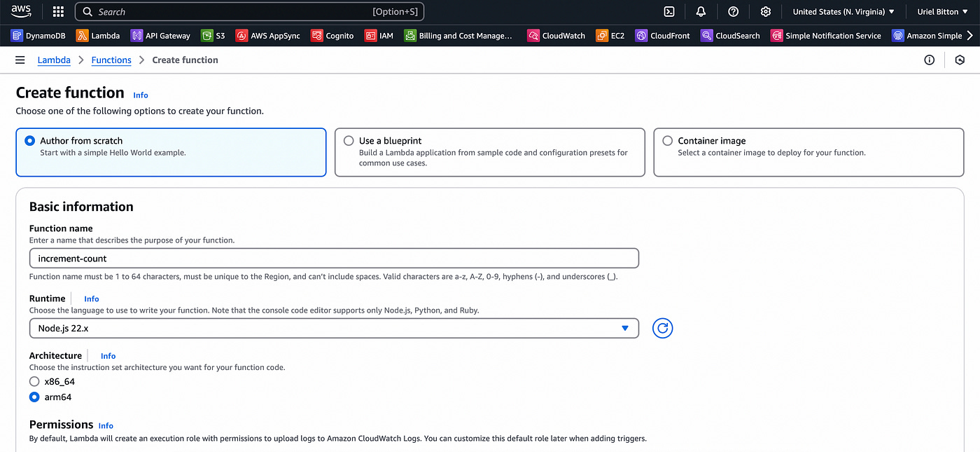Click the Billing and Cost Management icon

point(410,36)
